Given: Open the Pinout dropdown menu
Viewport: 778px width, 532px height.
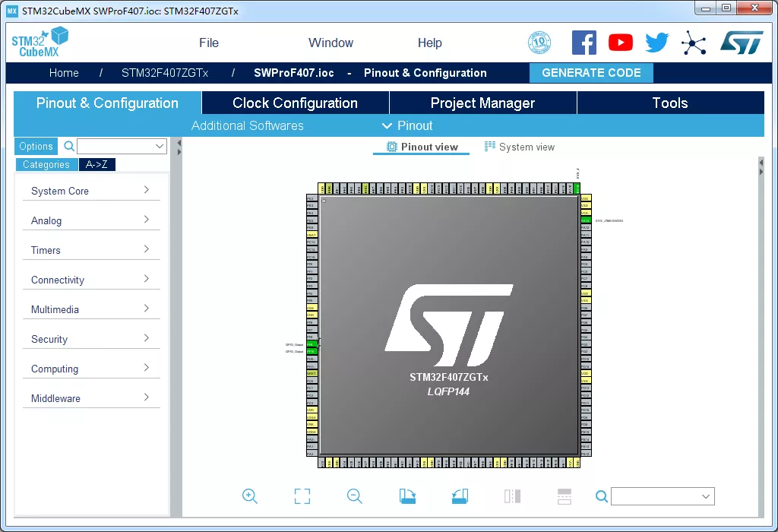Looking at the screenshot, I should (x=407, y=125).
